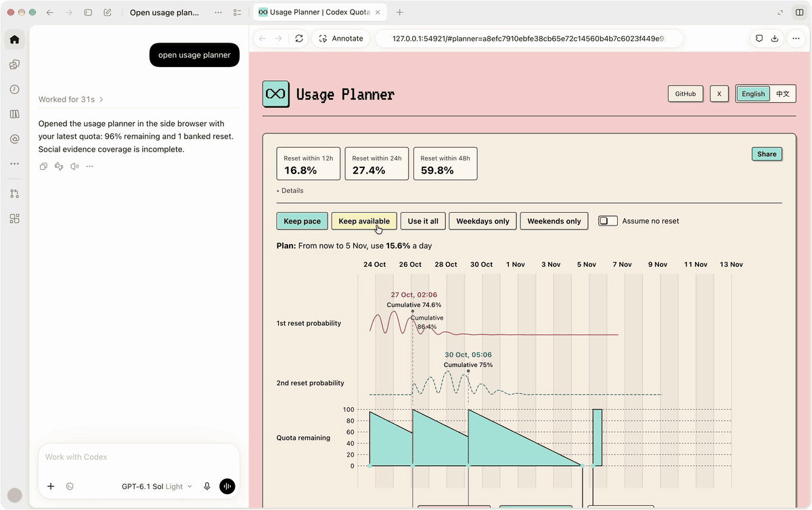The height and width of the screenshot is (510, 812).
Task: Open the thread options three-dots in title bar
Action: pos(218,12)
